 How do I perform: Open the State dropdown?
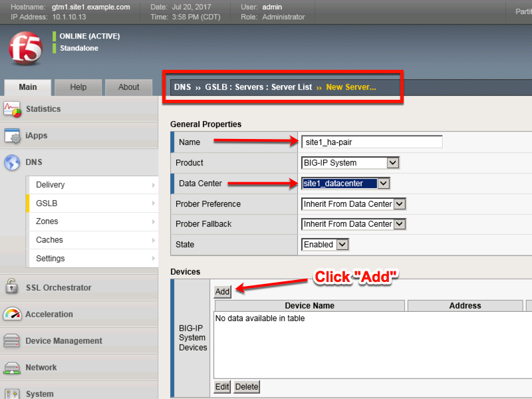325,245
